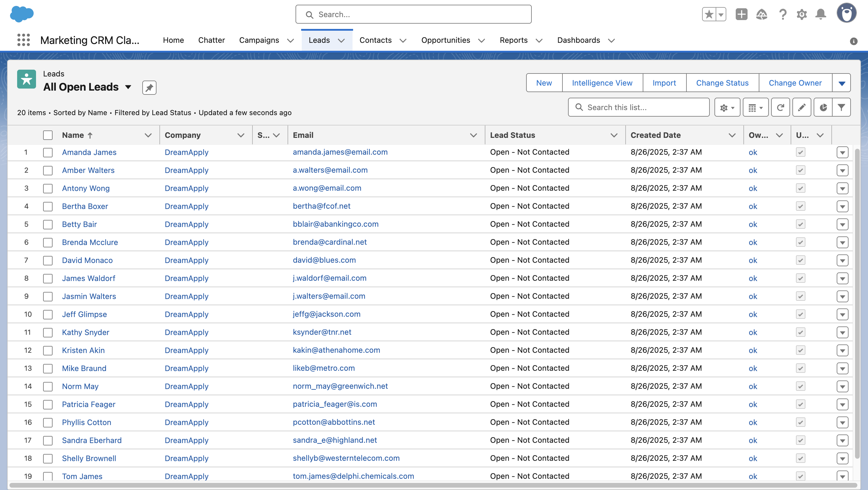Select the Antony Wong row checkbox
This screenshot has width=868, height=490.
(48, 188)
